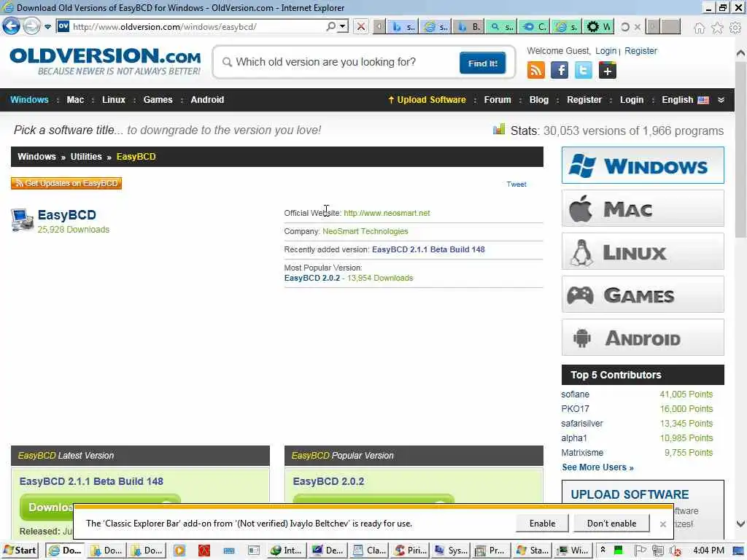The height and width of the screenshot is (560, 747).
Task: Click Upload Software in the navigation bar
Action: (x=427, y=99)
